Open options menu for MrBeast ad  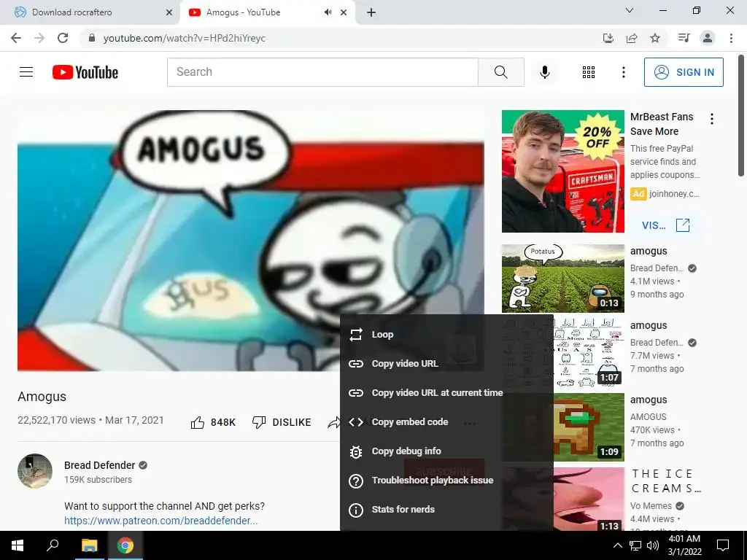tap(712, 119)
